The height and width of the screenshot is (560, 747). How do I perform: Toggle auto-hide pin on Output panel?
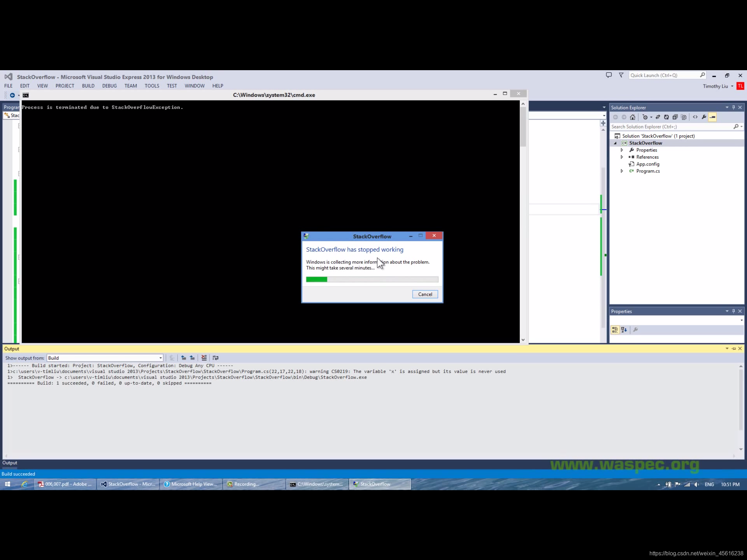coord(734,348)
